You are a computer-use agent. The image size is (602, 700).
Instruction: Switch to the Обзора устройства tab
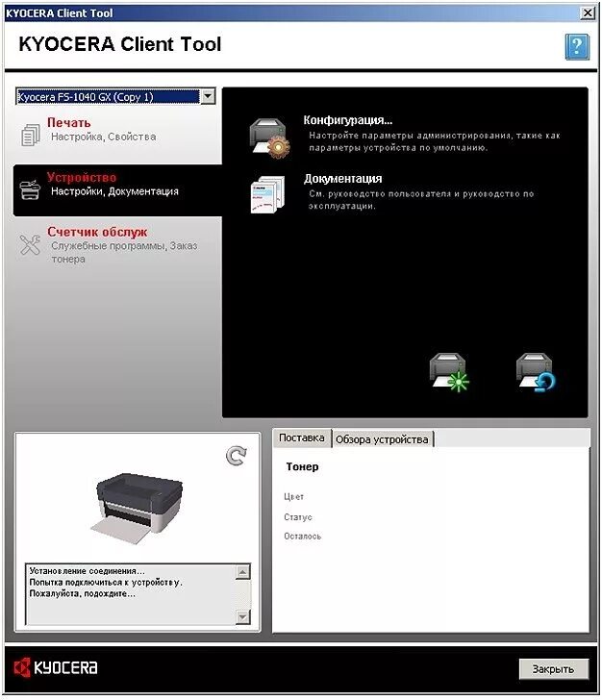pyautogui.click(x=383, y=439)
